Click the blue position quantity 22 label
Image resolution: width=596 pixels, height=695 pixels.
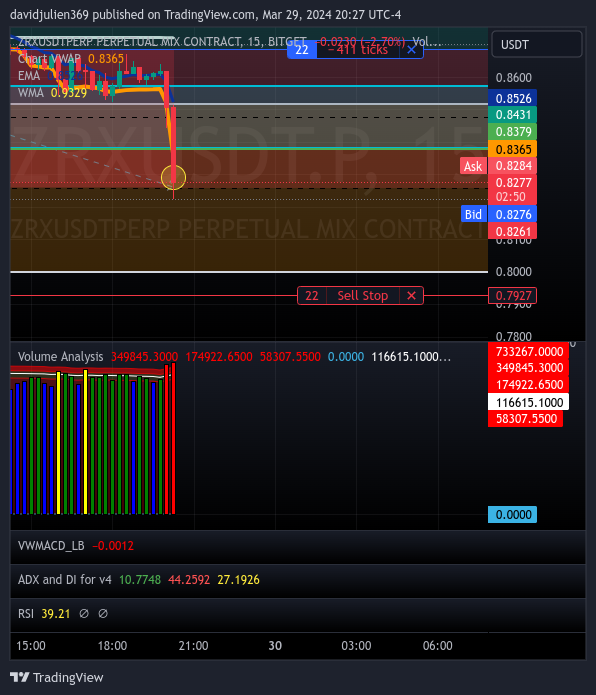coord(302,50)
